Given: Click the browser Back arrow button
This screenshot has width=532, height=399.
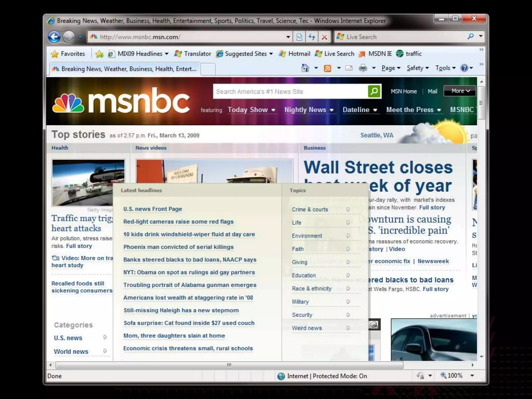Looking at the screenshot, I should point(54,37).
